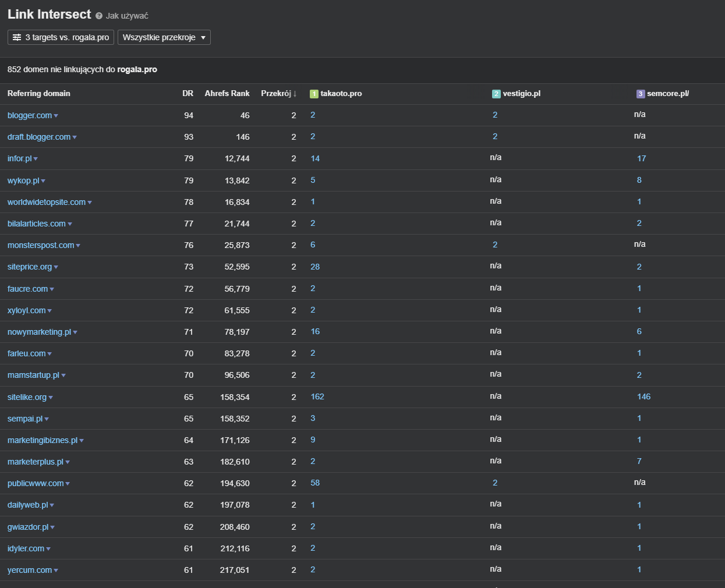Click the purple number 3 badge by semcore.pl
The width and height of the screenshot is (725, 588).
(641, 94)
